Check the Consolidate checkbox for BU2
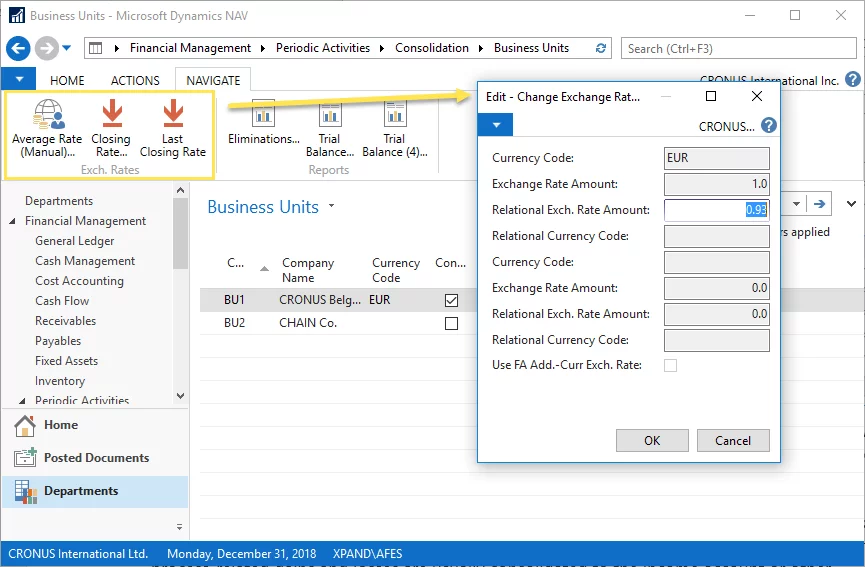865x567 pixels. point(451,324)
